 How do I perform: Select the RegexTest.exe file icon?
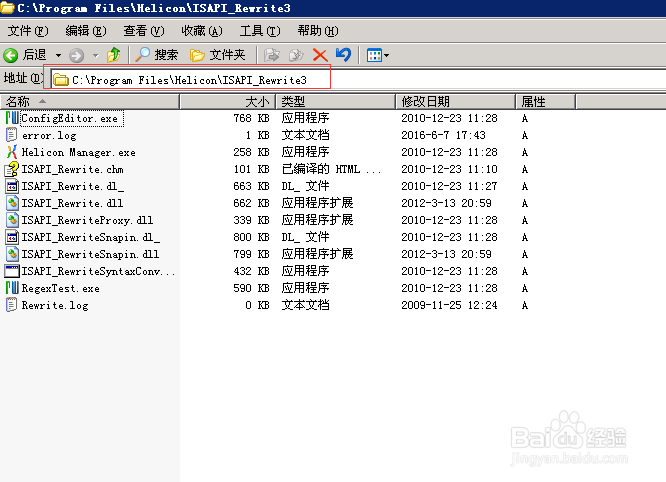pos(12,288)
